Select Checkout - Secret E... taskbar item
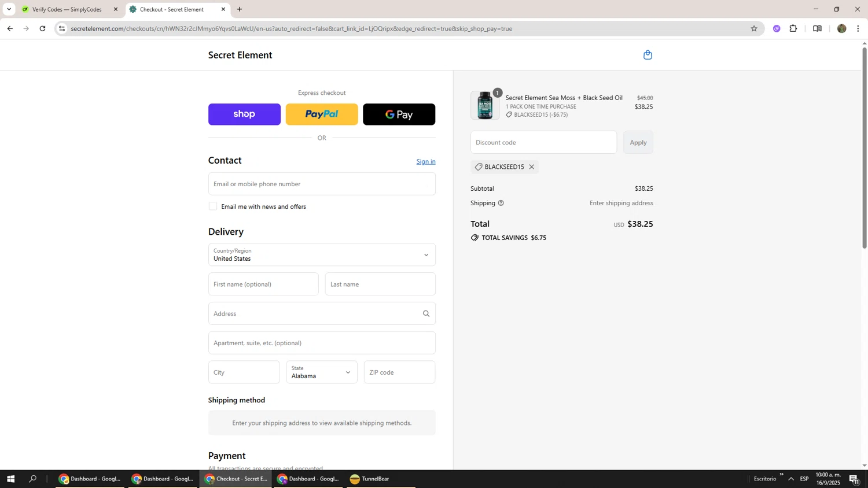 point(236,479)
